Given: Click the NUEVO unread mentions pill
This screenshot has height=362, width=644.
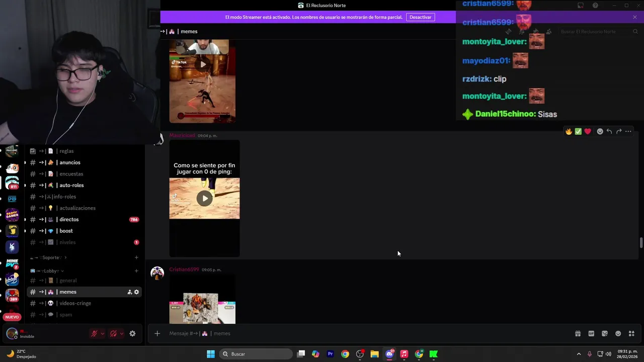Looking at the screenshot, I should point(12,317).
